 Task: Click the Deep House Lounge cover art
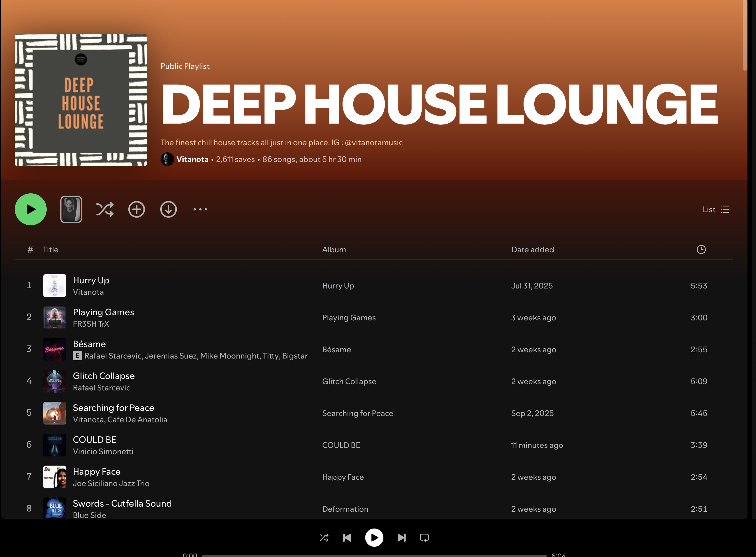[81, 100]
